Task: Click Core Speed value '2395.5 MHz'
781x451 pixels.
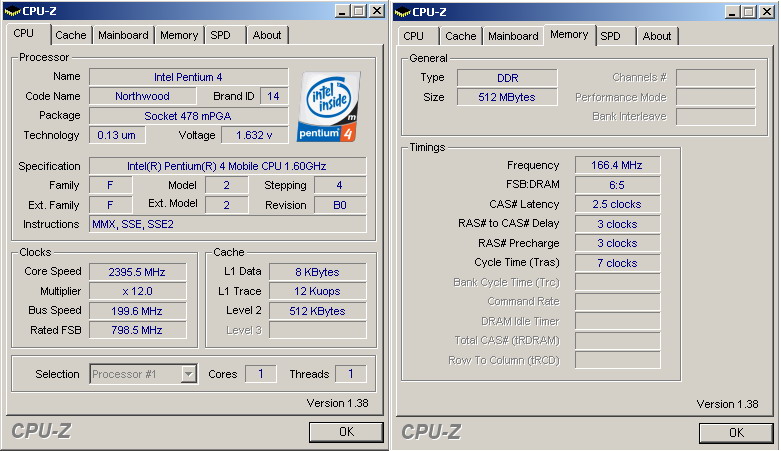Action: [137, 272]
